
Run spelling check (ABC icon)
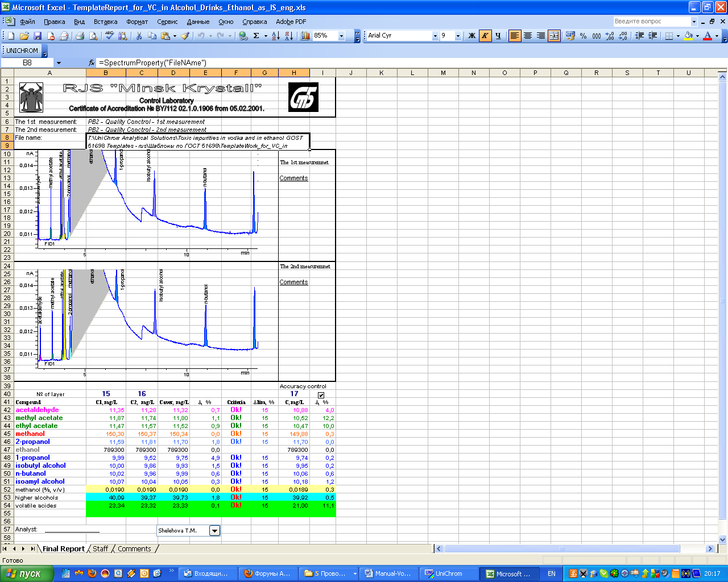(x=109, y=36)
